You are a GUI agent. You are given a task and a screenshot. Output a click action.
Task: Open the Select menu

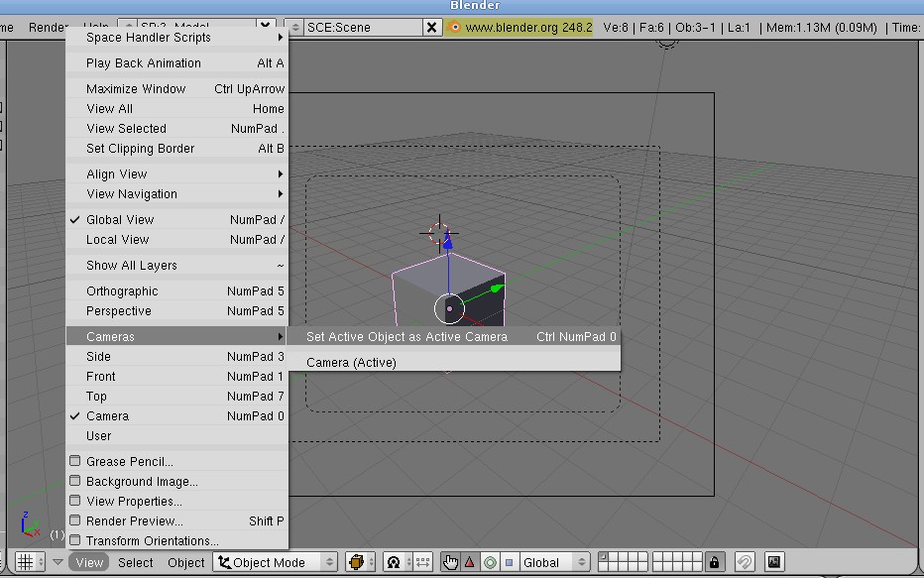pos(135,562)
